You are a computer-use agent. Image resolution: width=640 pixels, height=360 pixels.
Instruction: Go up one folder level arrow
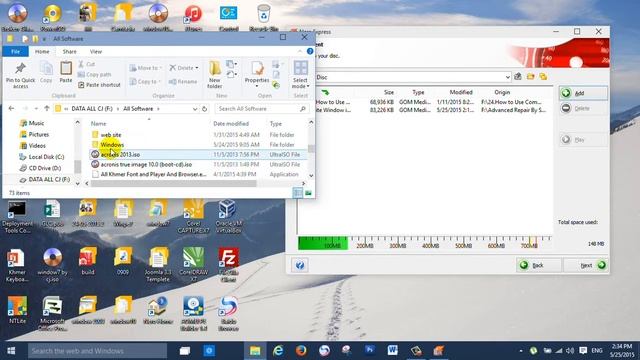pos(47,109)
